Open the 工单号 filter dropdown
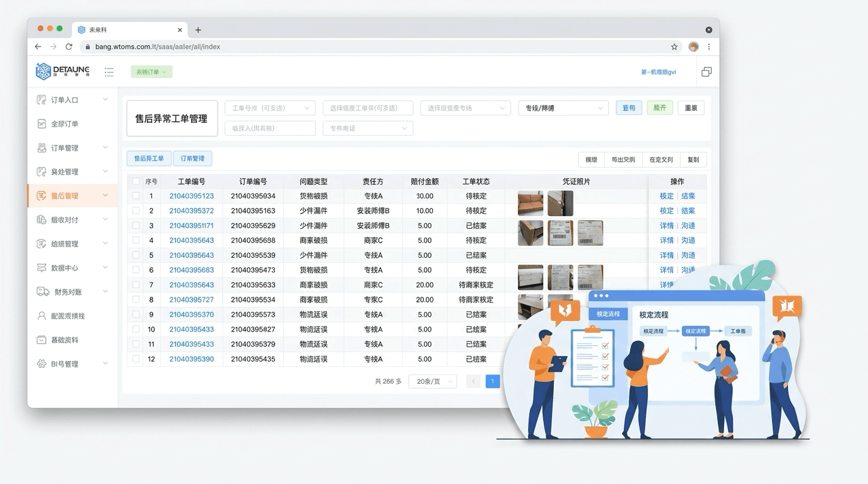 [x=270, y=108]
